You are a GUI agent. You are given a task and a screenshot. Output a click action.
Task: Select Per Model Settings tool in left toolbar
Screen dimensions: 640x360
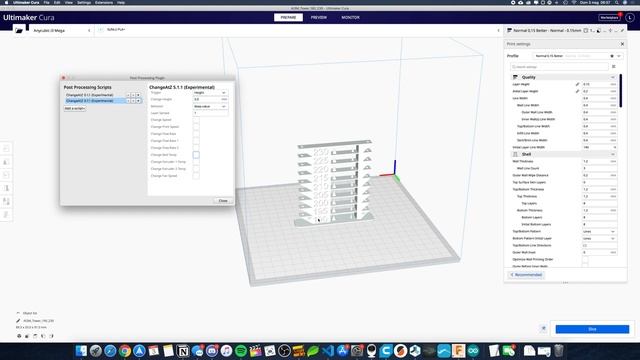coord(6,201)
